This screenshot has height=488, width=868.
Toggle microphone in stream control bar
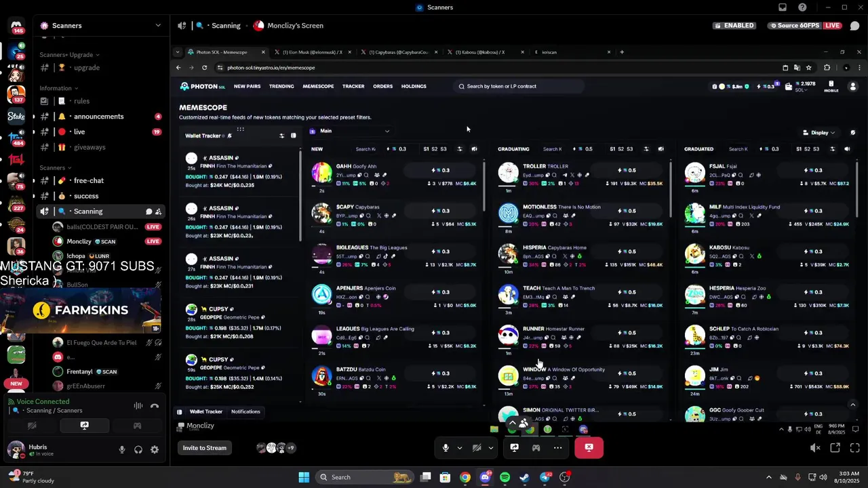click(446, 447)
